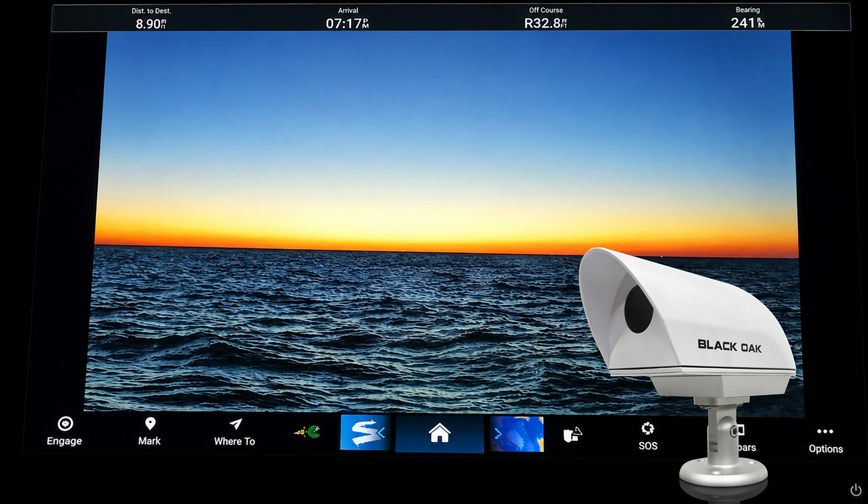This screenshot has width=868, height=504.
Task: Click the SOS text label
Action: 648,446
